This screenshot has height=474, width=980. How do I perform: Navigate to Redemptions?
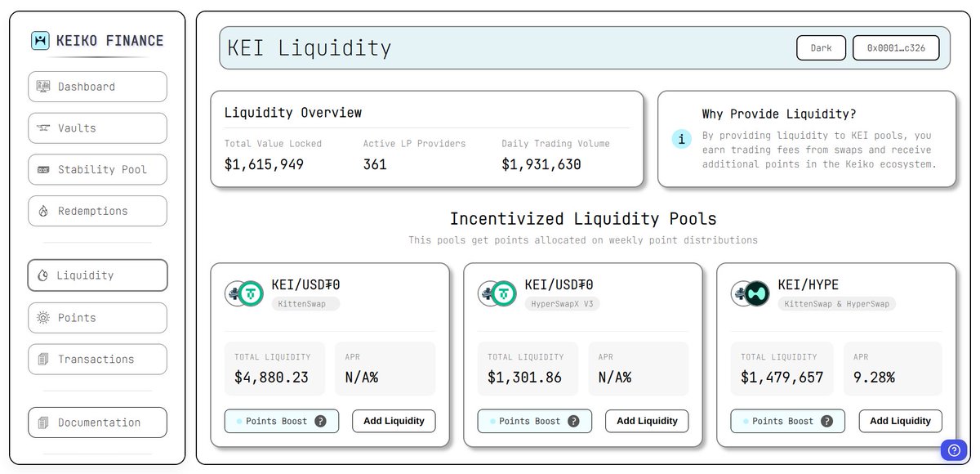coord(97,211)
